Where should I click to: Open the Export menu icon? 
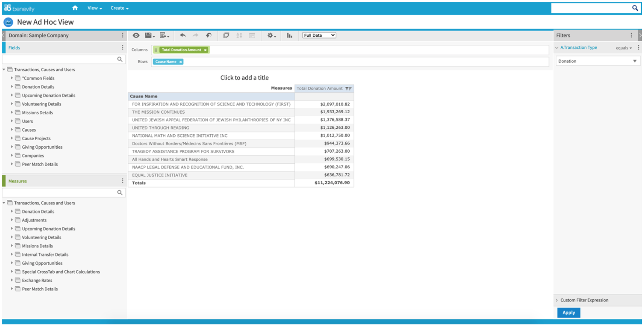click(164, 35)
